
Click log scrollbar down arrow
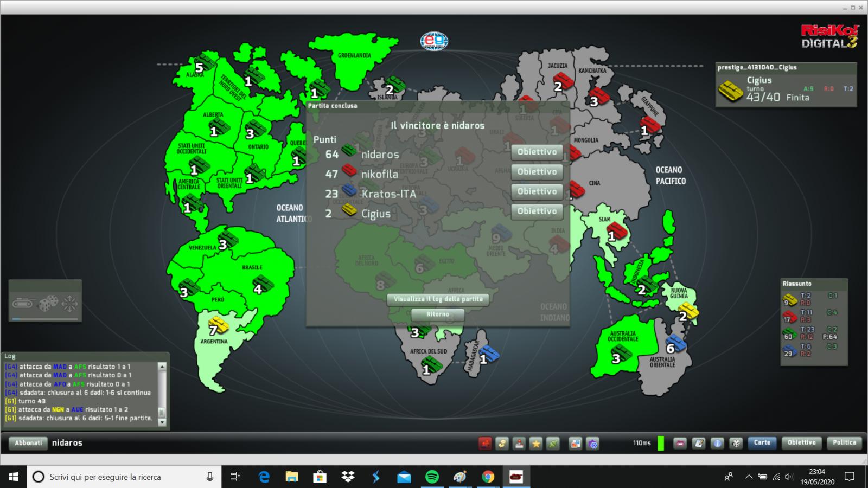[x=162, y=422]
